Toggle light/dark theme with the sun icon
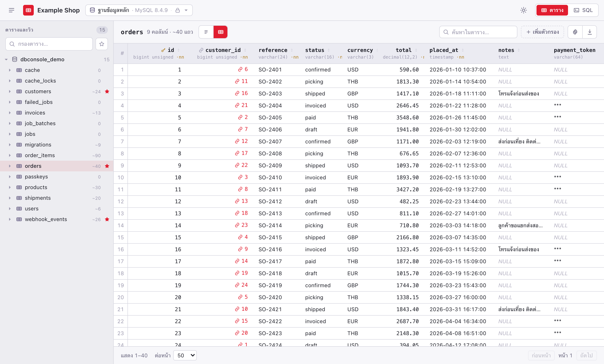This screenshot has height=364, width=604. [523, 10]
